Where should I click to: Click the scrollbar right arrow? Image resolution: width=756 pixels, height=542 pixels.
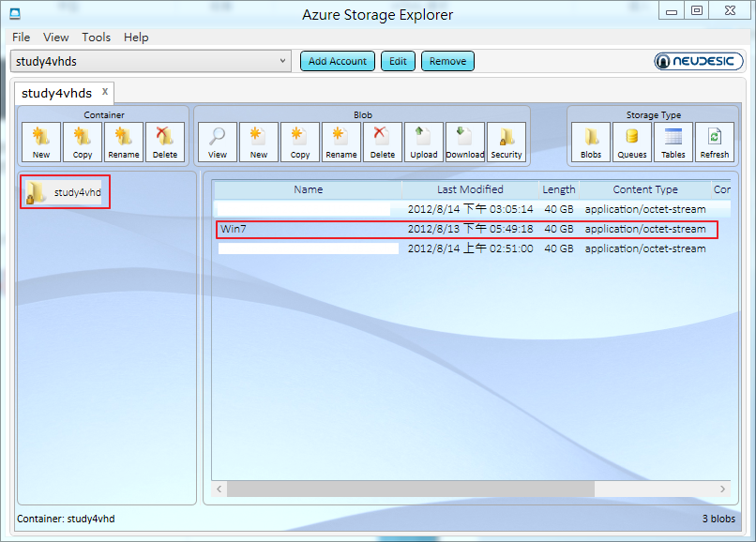coord(722,489)
